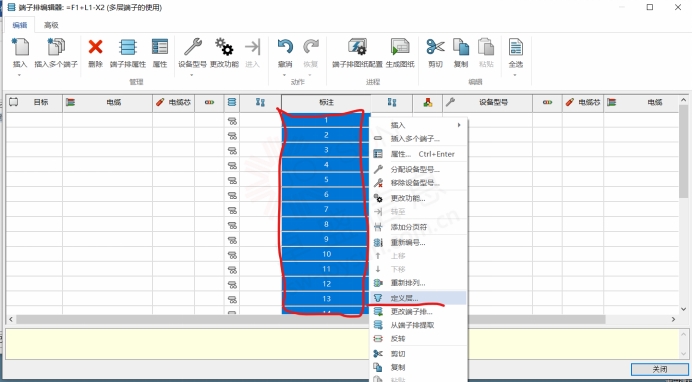Choose 反转 in the context menu
Image resolution: width=693 pixels, height=382 pixels.
coord(419,339)
